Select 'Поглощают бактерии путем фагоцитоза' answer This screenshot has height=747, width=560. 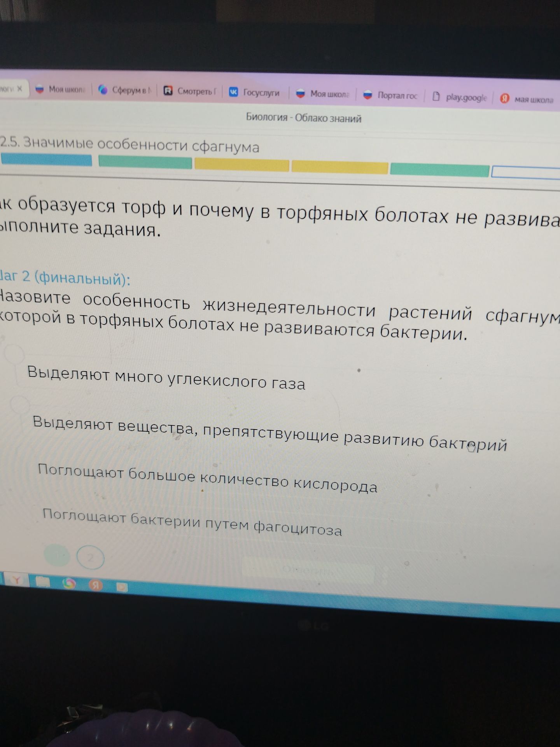click(x=192, y=523)
